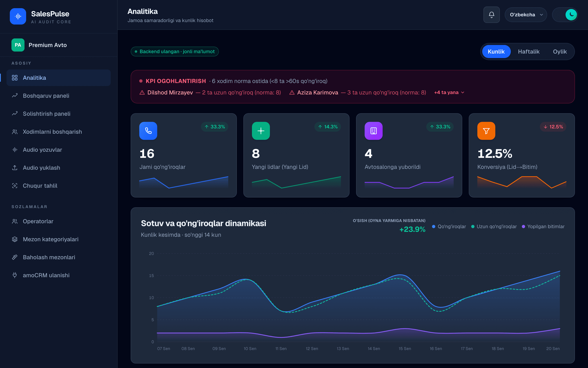
Task: Click Backend ulangan status badge
Action: click(x=175, y=52)
